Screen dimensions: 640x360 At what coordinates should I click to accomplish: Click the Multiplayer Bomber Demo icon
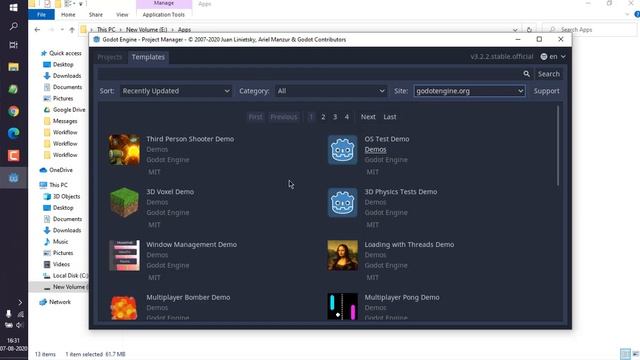pyautogui.click(x=124, y=307)
